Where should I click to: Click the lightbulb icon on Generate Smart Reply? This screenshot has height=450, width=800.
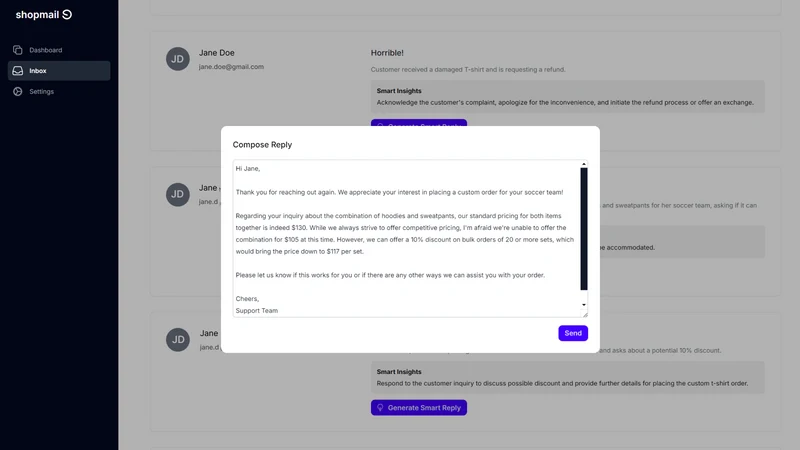coord(380,408)
